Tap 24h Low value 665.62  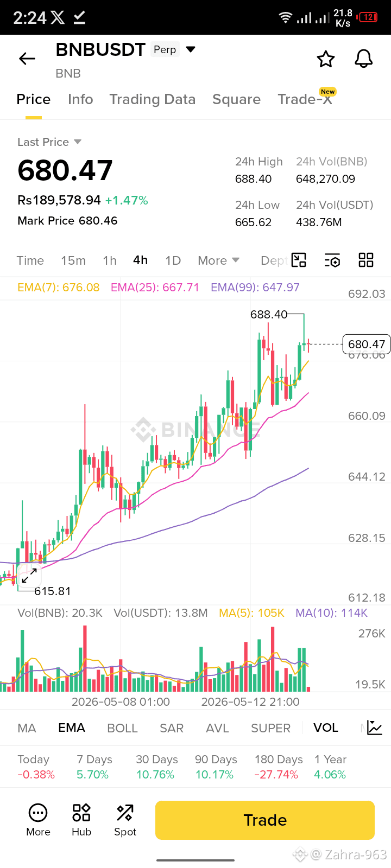click(x=254, y=222)
